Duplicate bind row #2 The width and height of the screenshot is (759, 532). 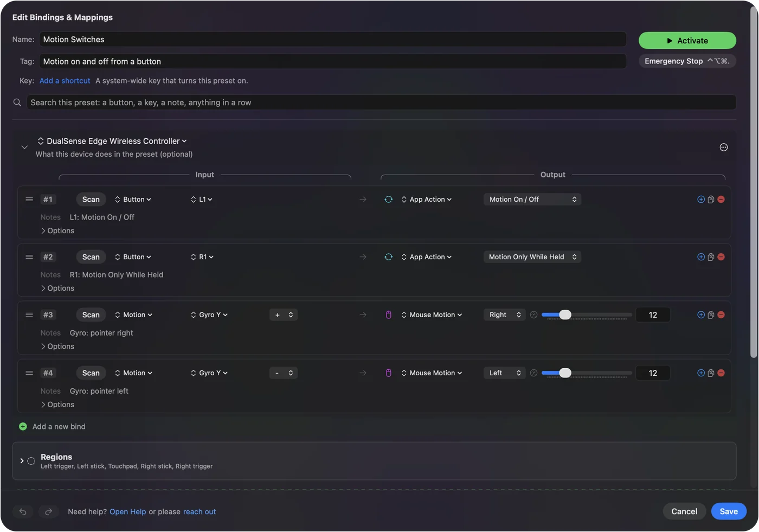pos(711,257)
